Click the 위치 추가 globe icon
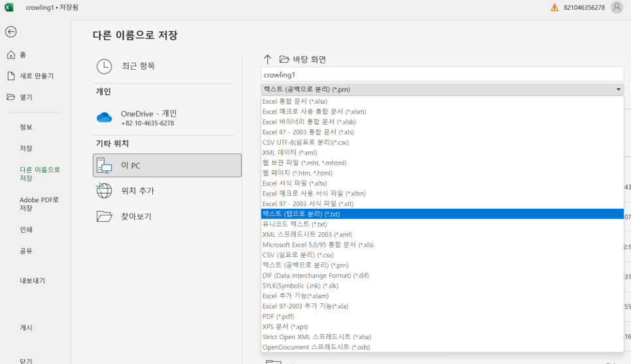631x364 pixels. pyautogui.click(x=105, y=190)
